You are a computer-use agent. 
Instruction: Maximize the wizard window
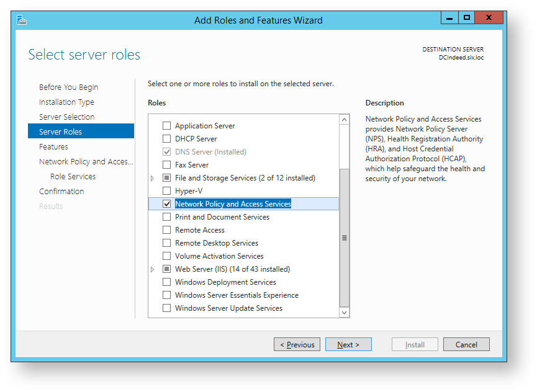click(467, 18)
